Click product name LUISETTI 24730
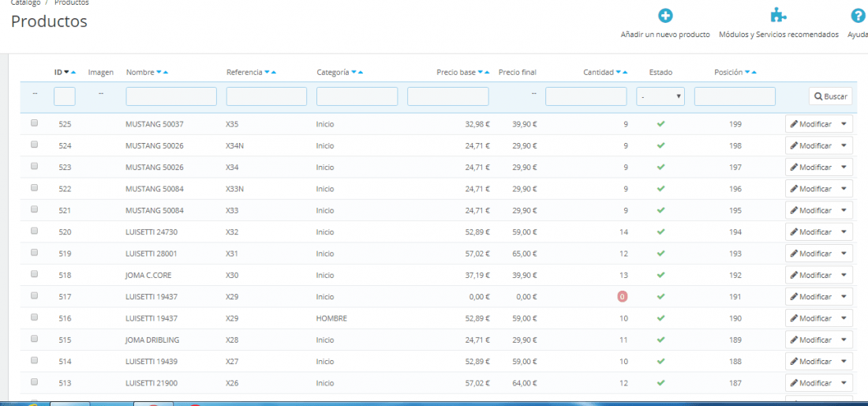The width and height of the screenshot is (868, 406). coord(152,232)
